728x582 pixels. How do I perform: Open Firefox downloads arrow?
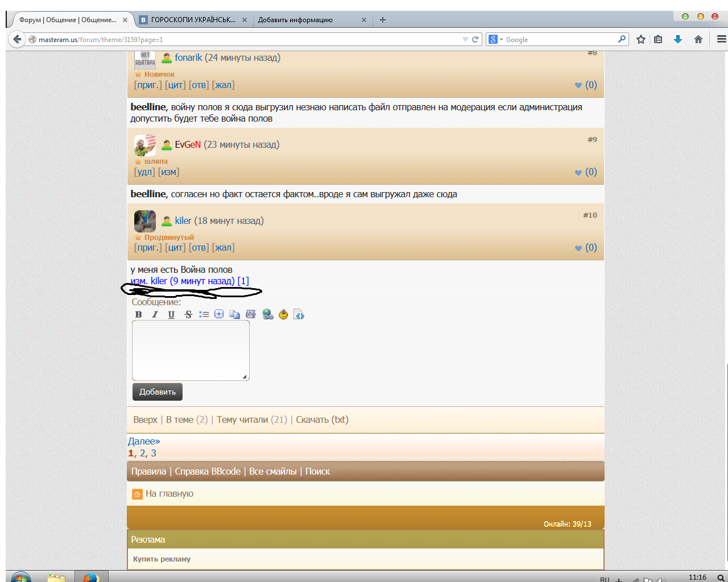[678, 39]
